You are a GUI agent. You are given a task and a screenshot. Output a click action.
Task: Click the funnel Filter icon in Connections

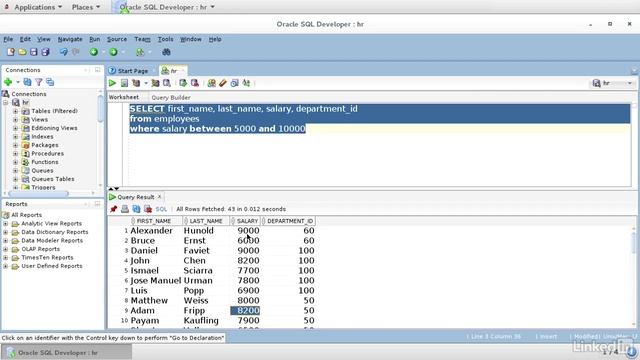pyautogui.click(x=39, y=82)
